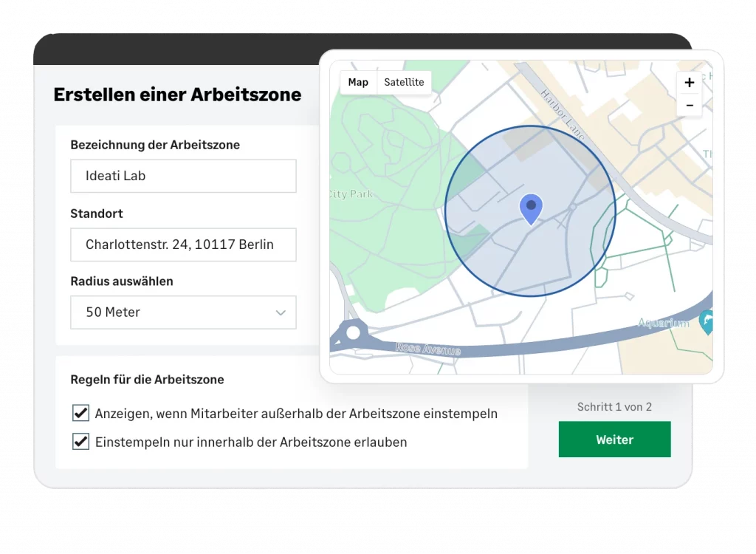Open the Radius auswählen dropdown
Viewport: 756px width, 554px height.
point(183,312)
